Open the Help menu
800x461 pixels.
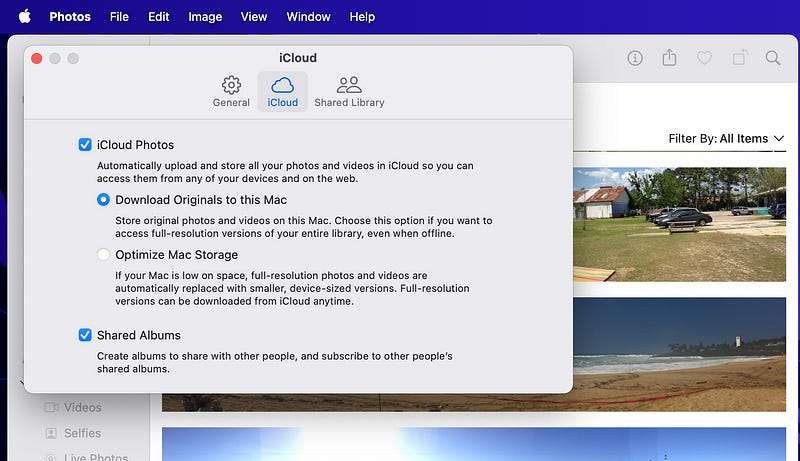coord(362,17)
